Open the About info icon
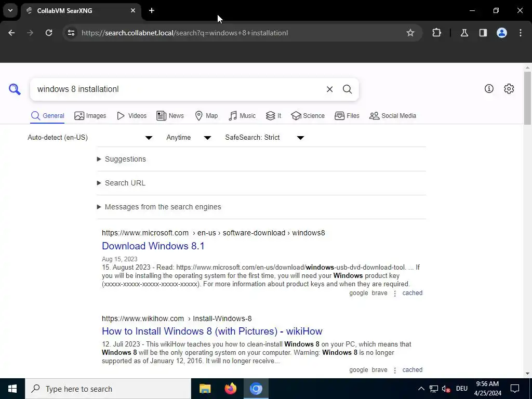The image size is (532, 399). pyautogui.click(x=489, y=88)
